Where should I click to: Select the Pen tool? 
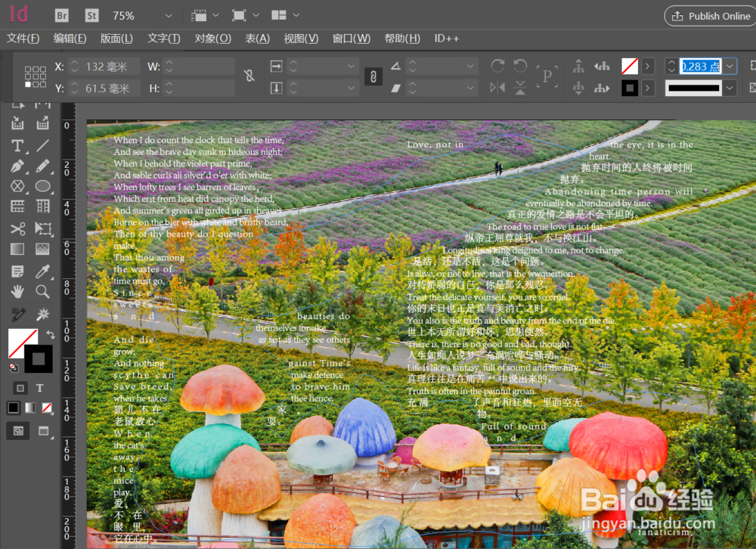(x=17, y=166)
